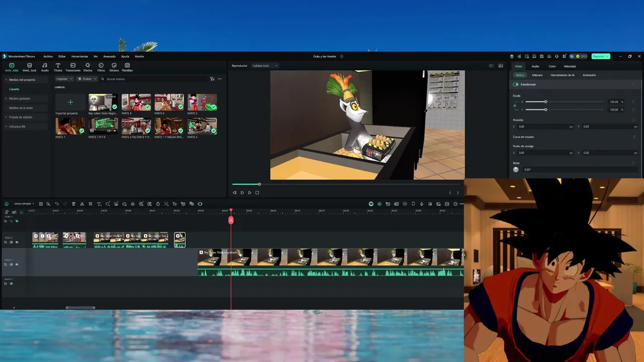The image size is (644, 362).
Task: Open the media panel three-dots menu
Action: point(219,79)
